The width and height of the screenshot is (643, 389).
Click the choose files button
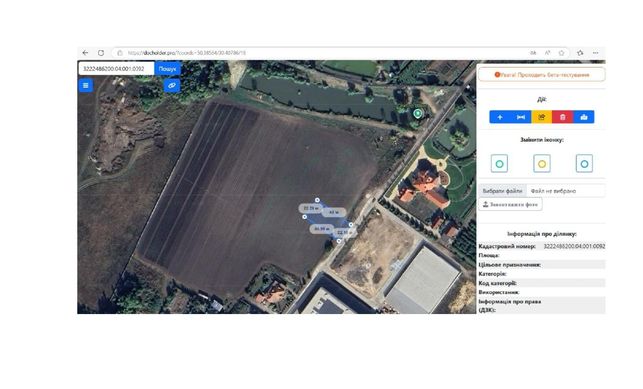click(502, 191)
